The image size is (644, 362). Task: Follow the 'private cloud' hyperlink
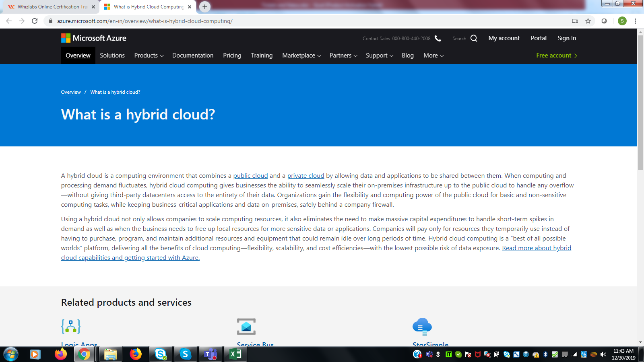(x=305, y=176)
